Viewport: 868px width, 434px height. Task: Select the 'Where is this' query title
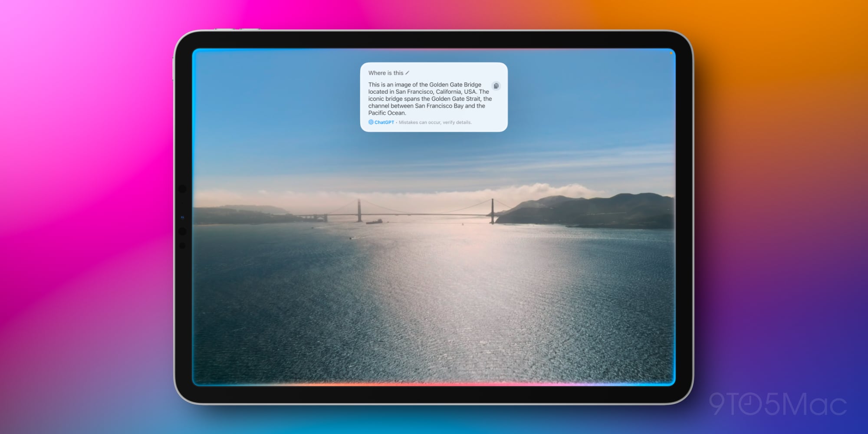[386, 73]
